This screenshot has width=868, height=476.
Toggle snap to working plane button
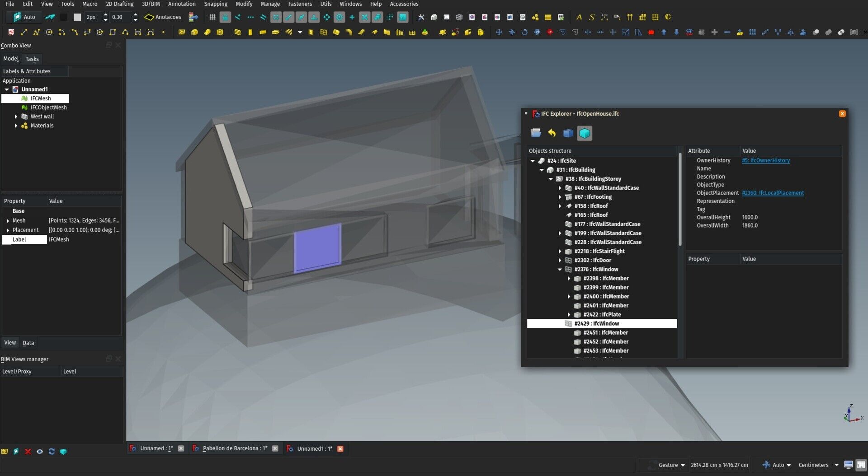[403, 17]
